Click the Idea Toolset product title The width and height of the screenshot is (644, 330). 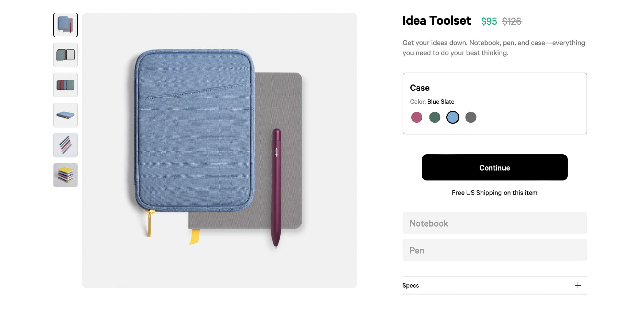click(x=436, y=21)
